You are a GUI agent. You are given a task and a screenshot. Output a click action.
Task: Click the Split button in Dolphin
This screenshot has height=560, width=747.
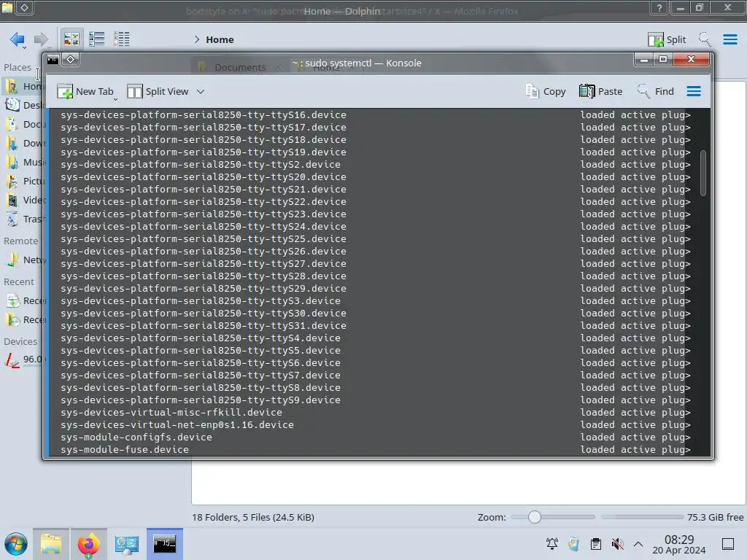click(667, 39)
